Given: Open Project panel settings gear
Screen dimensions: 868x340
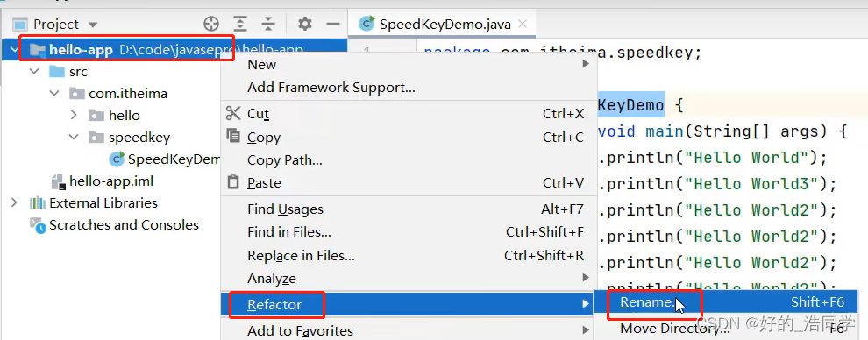Looking at the screenshot, I should point(305,24).
